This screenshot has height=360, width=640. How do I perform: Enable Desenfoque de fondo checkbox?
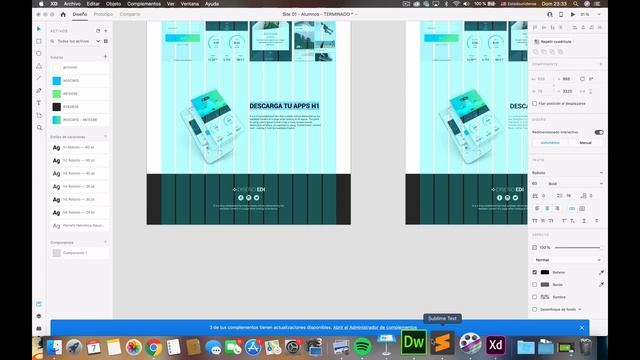pos(534,309)
